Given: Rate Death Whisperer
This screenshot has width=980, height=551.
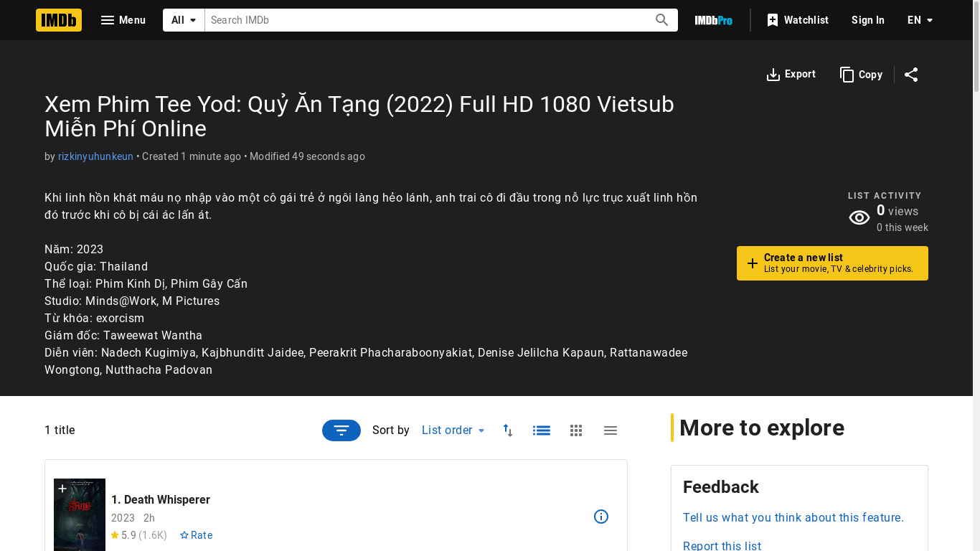Looking at the screenshot, I should 196,535.
